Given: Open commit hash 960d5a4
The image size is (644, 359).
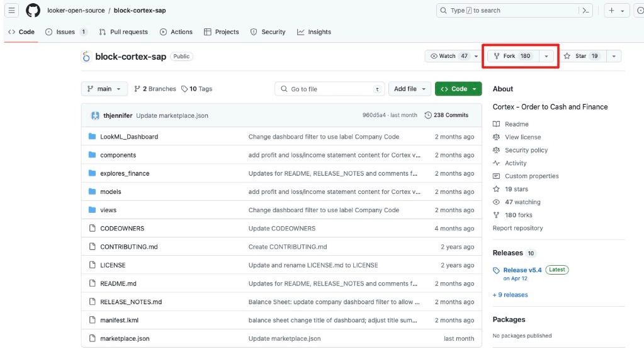Looking at the screenshot, I should coord(374,115).
